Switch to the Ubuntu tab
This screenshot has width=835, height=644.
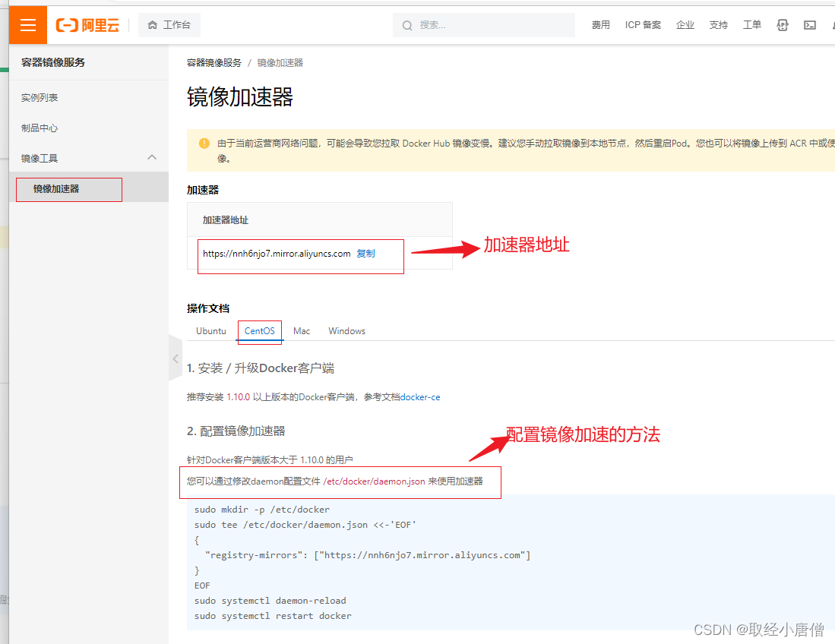pyautogui.click(x=211, y=331)
